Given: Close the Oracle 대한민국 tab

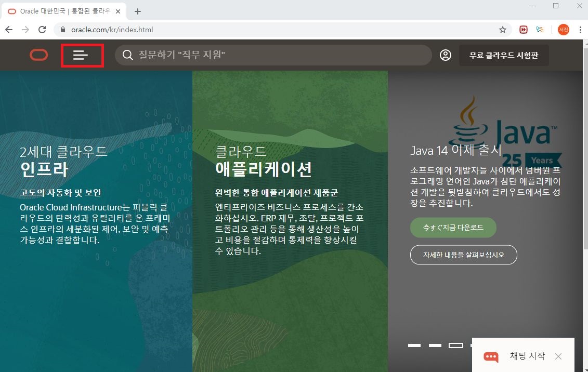Looking at the screenshot, I should [117, 11].
